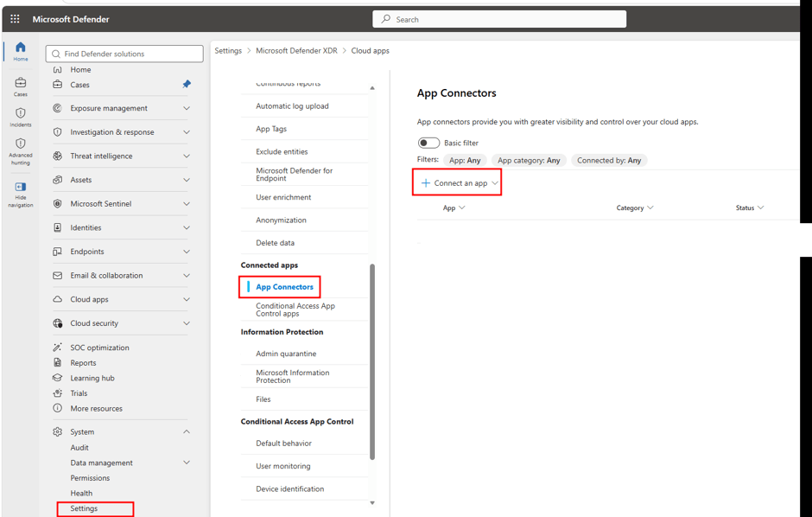Viewport: 812px width, 517px height.
Task: Click the Investigation & response shield icon
Action: tap(58, 132)
